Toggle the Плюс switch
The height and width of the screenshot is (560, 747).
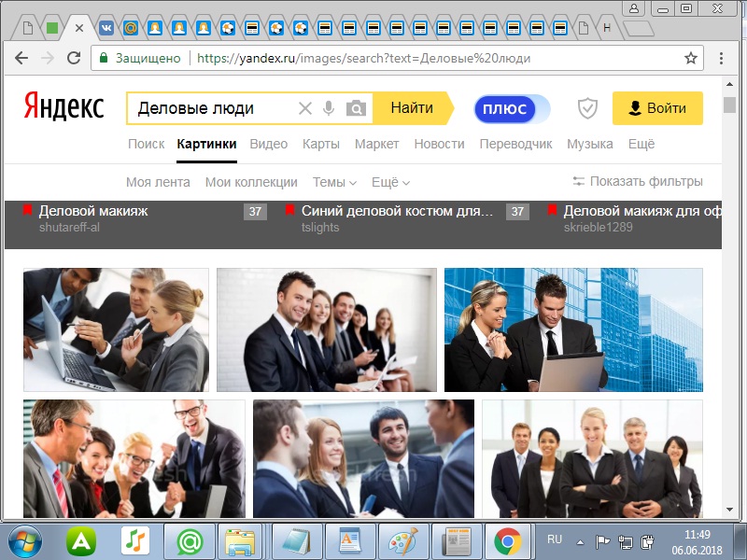point(512,108)
